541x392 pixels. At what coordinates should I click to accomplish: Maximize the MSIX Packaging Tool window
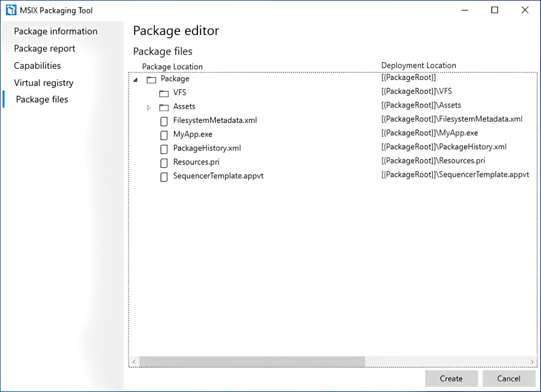(494, 10)
